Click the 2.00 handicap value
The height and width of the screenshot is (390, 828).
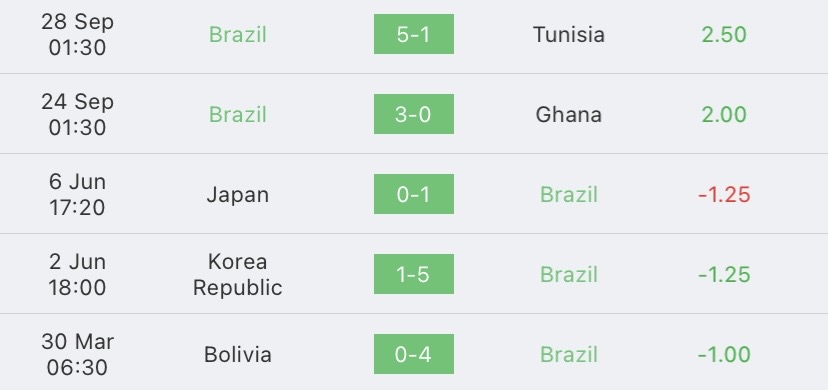(x=724, y=115)
